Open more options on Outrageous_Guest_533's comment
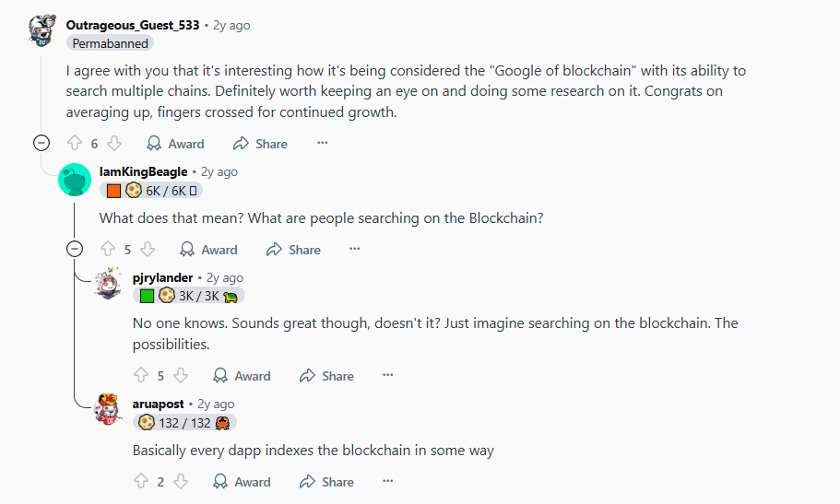 pos(322,143)
